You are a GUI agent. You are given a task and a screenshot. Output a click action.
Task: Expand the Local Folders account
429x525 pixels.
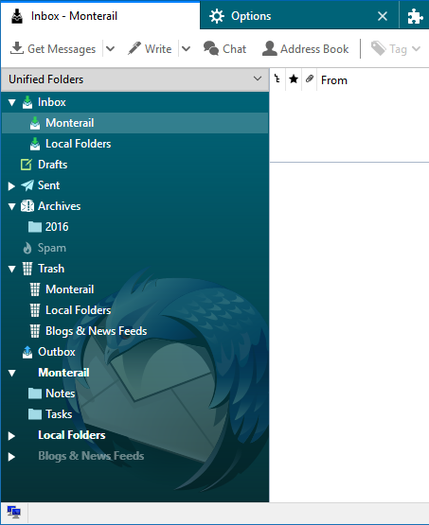(x=11, y=436)
